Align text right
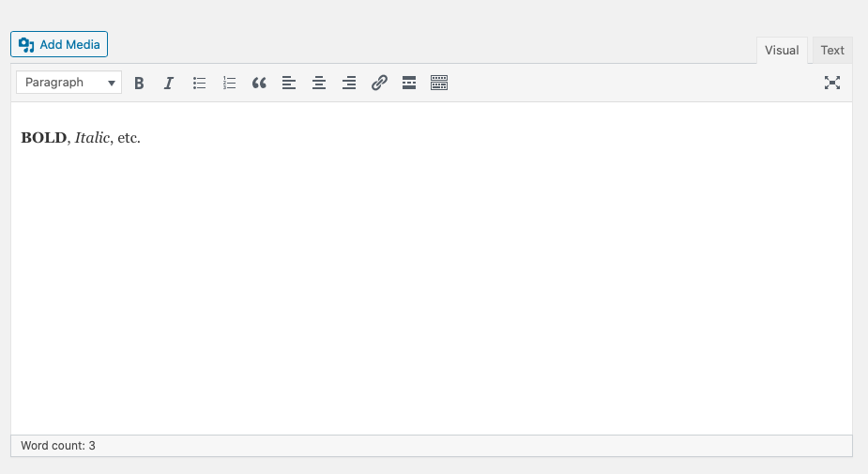The height and width of the screenshot is (474, 868). coord(349,83)
